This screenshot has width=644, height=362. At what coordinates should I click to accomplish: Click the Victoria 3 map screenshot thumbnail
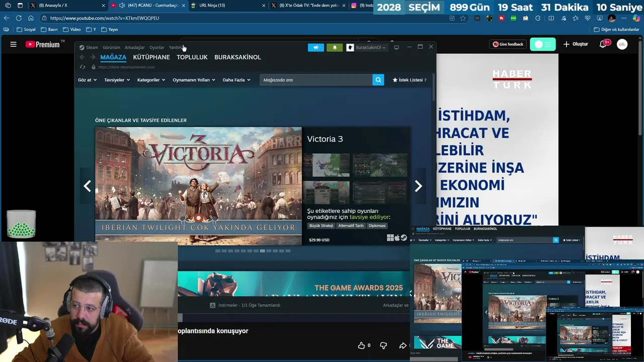point(326,165)
